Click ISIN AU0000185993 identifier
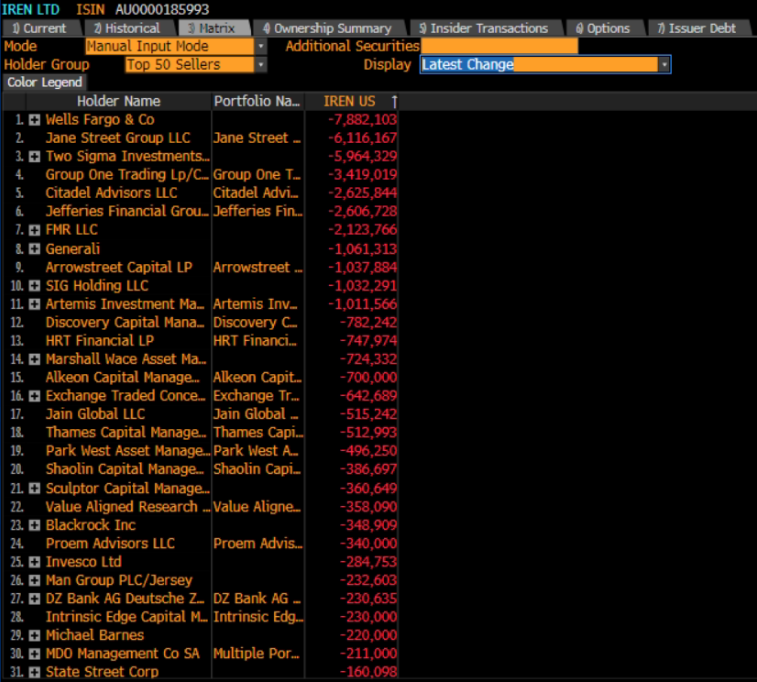The image size is (757, 682). [x=143, y=9]
